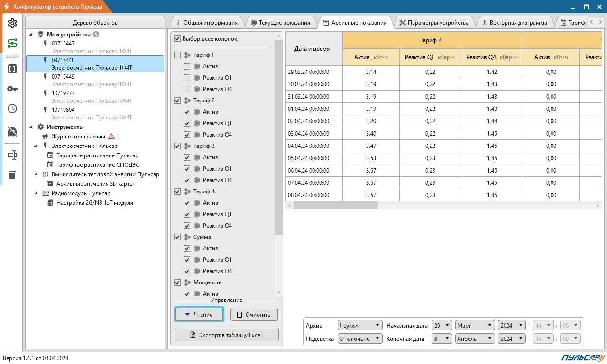This screenshot has height=364, width=607.
Task: Click the antenna icon of Радиомодуль Пульсар
Action: coord(46,193)
